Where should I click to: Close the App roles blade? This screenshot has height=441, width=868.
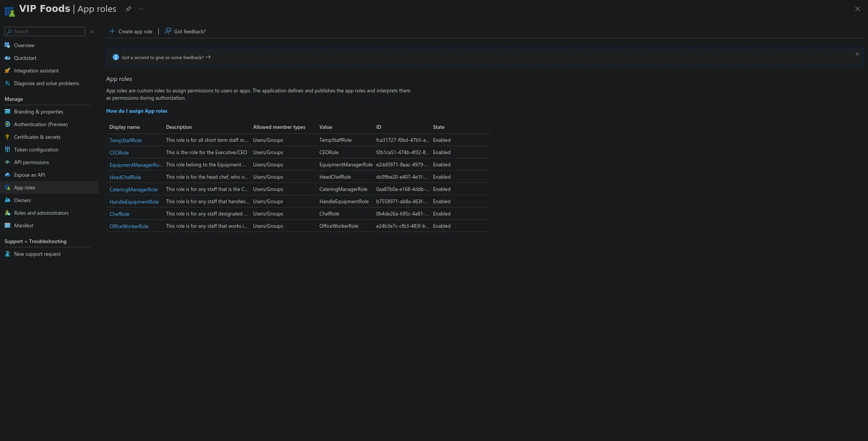858,9
